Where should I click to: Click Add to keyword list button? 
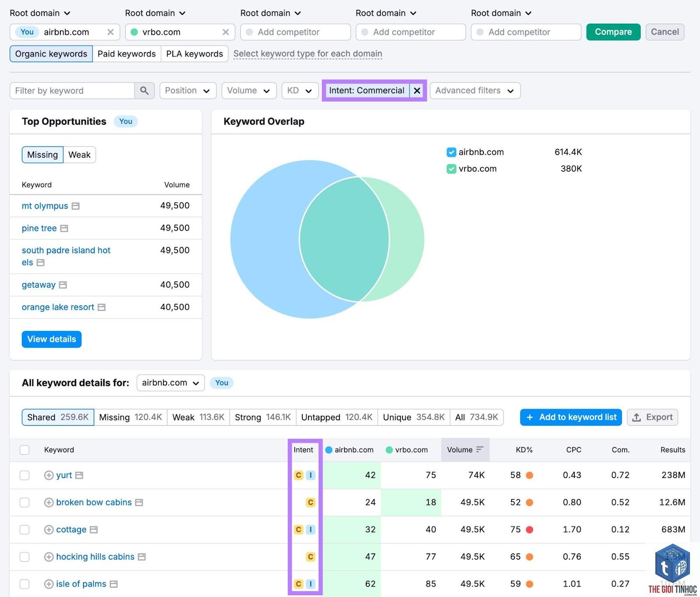coord(571,417)
